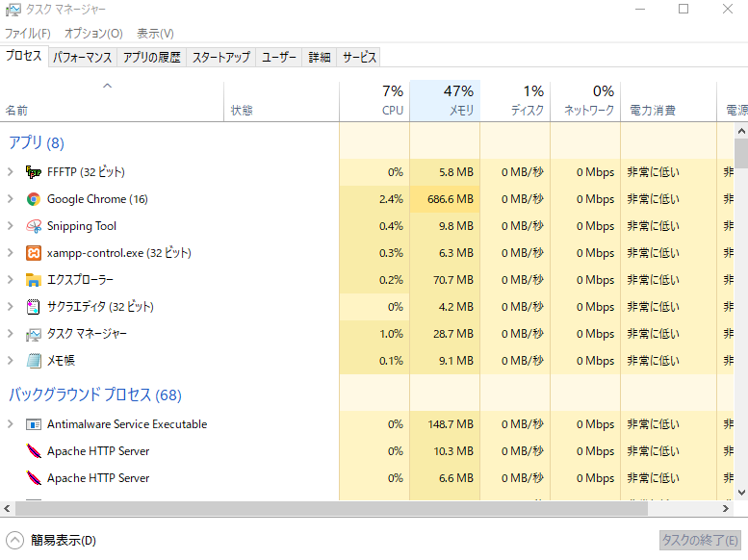
Task: Click the メモ帳 notepad icon
Action: coord(34,361)
